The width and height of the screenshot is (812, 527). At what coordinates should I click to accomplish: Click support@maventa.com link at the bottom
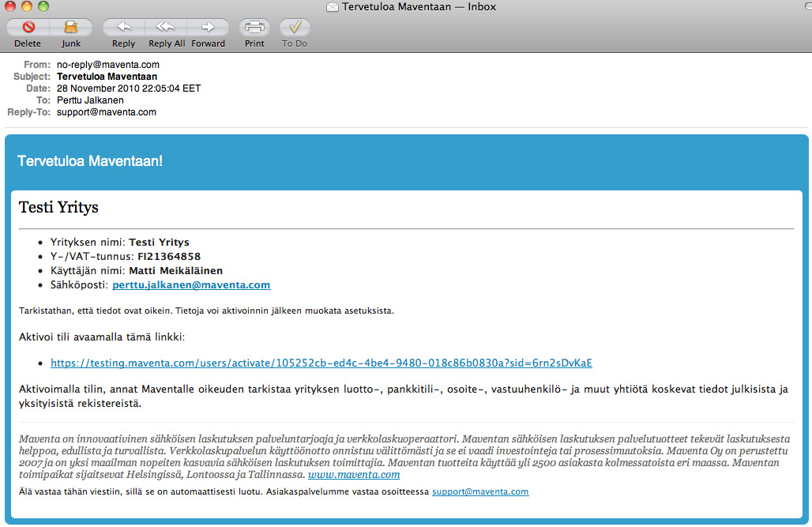coord(480,491)
